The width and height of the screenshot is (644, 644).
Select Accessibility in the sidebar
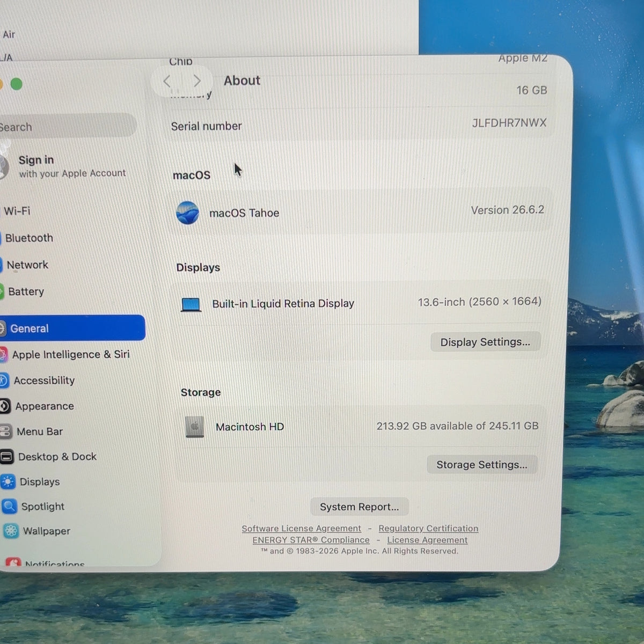pyautogui.click(x=38, y=380)
